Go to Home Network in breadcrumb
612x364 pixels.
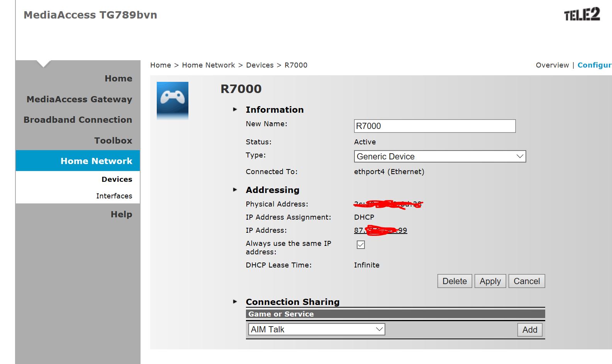209,65
